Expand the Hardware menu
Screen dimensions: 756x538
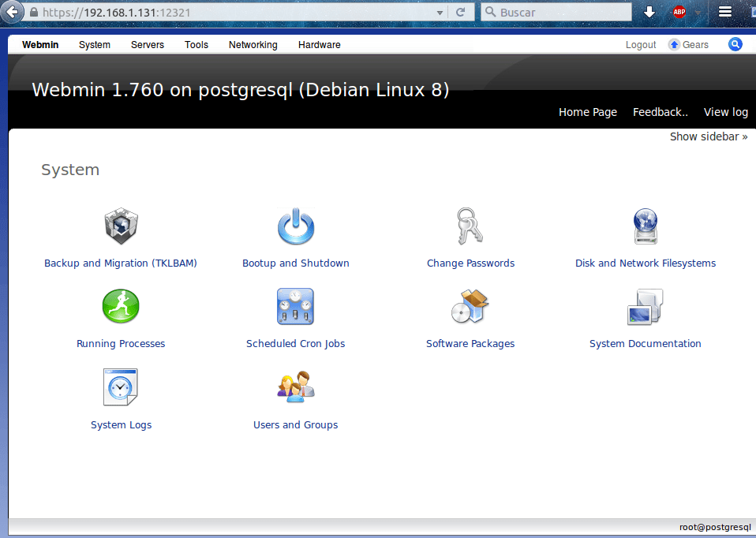pos(320,45)
